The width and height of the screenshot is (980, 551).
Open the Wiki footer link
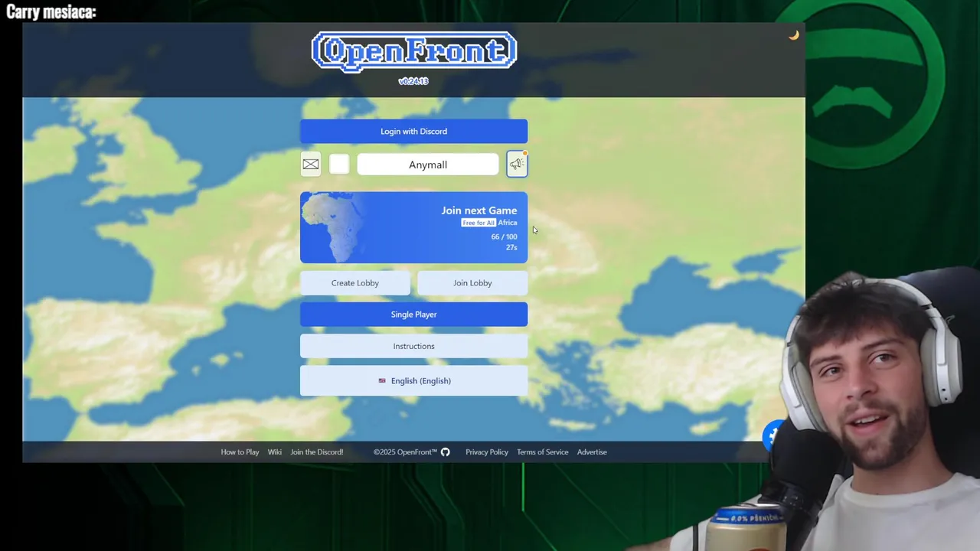(x=275, y=452)
